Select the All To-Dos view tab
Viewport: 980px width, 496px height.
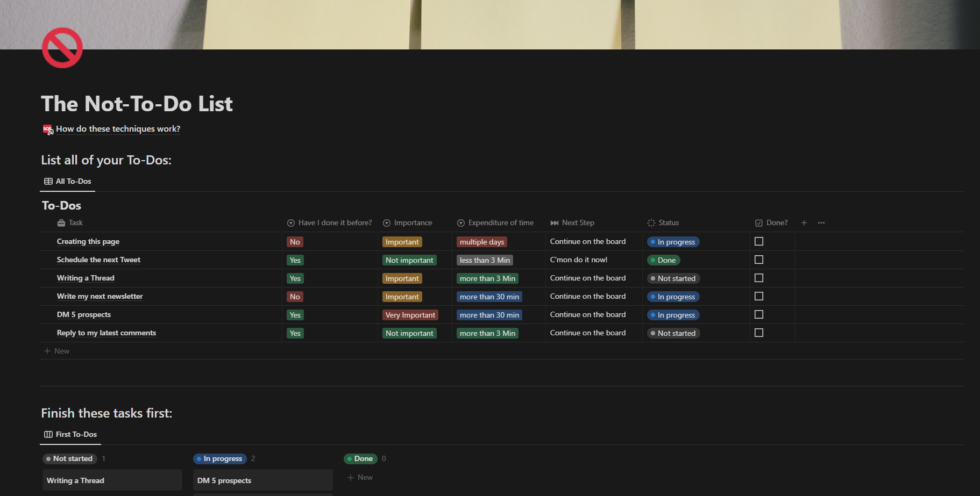pos(68,181)
